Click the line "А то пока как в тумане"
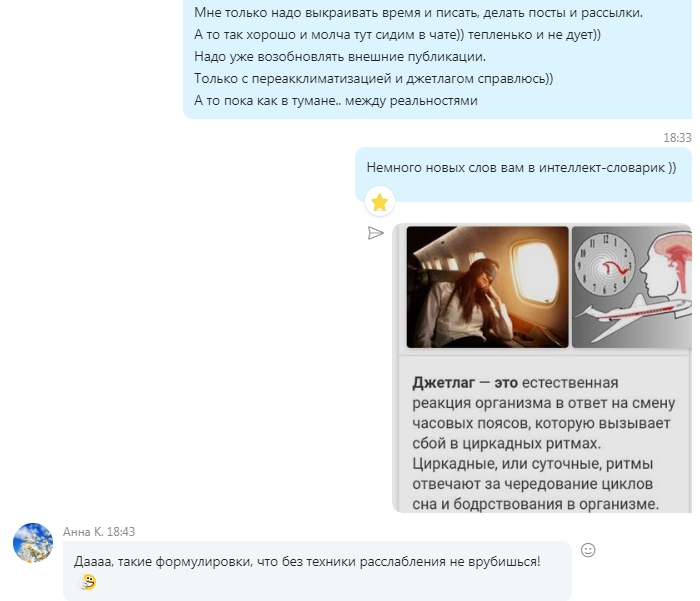This screenshot has height=601, width=700. (x=336, y=100)
